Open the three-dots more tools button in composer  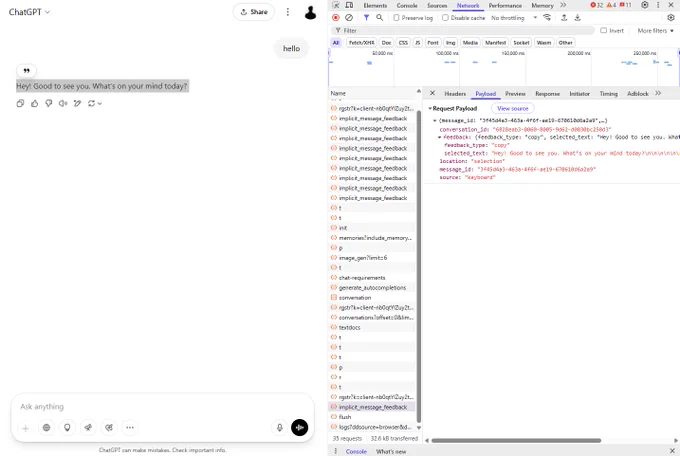(130, 428)
